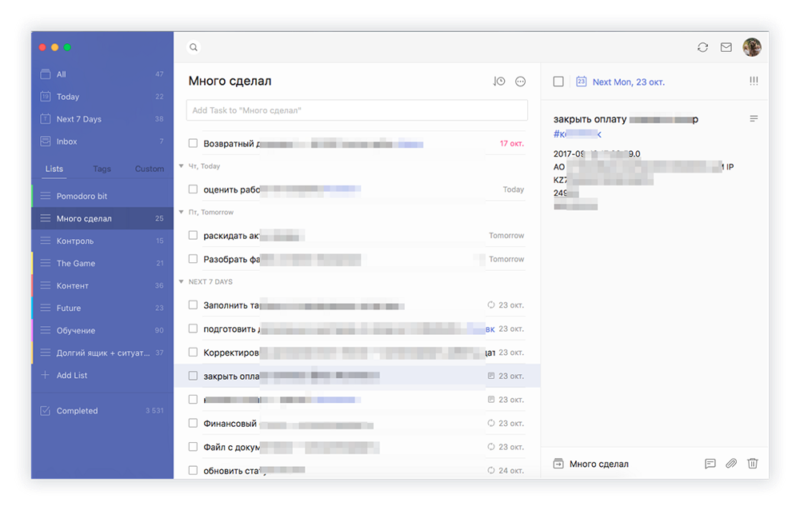Viewport: 800px width, 510px height.
Task: Click the 'Add Task to Много сделал' field
Action: point(357,110)
